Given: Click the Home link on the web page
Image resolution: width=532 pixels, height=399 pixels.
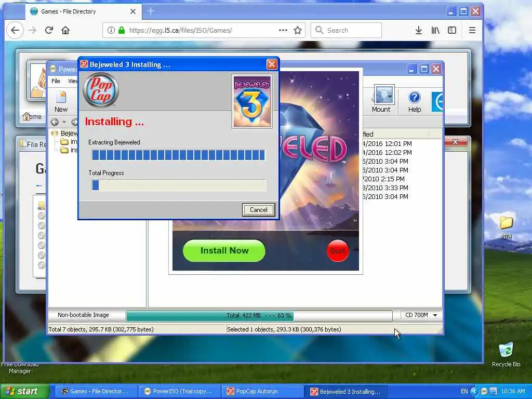Looking at the screenshot, I should click(x=33, y=117).
